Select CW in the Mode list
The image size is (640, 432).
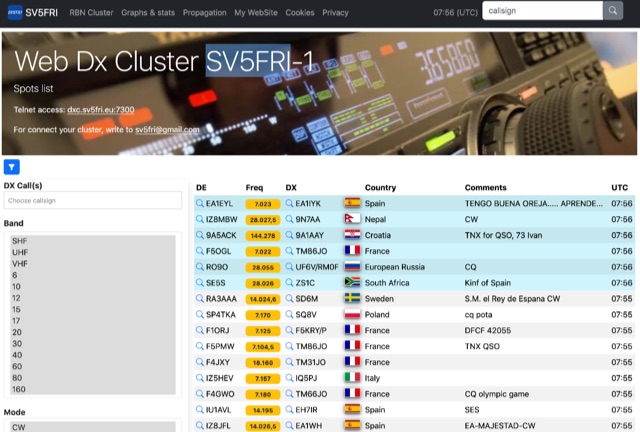(x=19, y=427)
